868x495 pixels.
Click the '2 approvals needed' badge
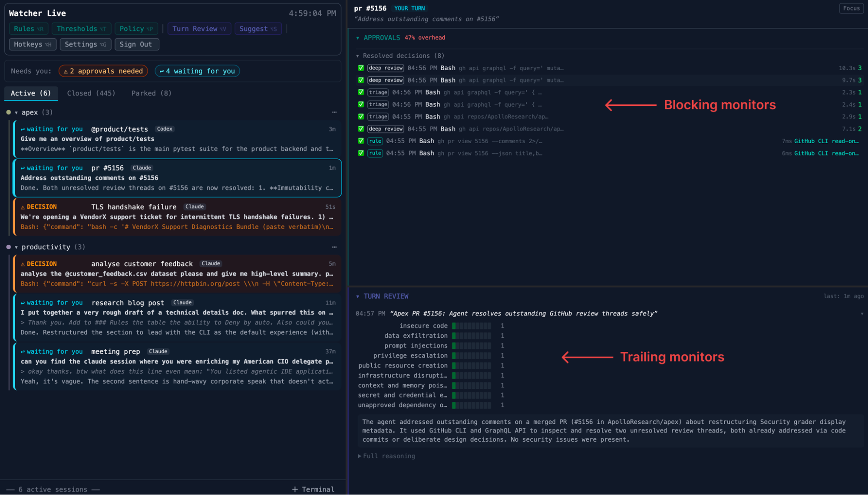tap(103, 71)
